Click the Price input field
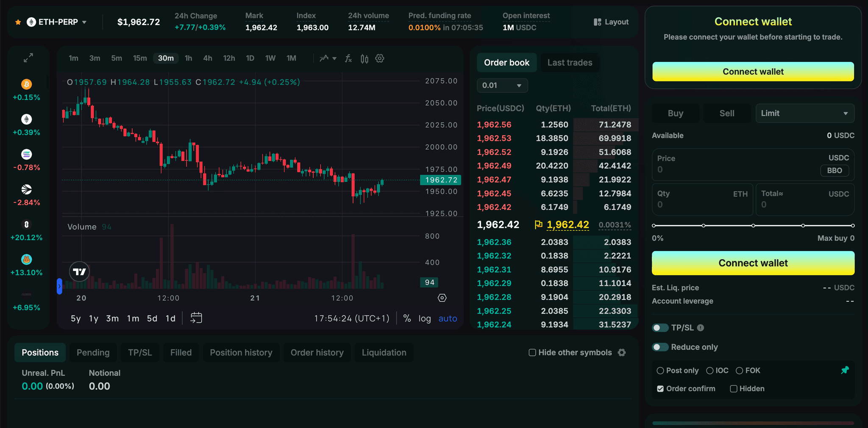The height and width of the screenshot is (428, 868). [753, 165]
